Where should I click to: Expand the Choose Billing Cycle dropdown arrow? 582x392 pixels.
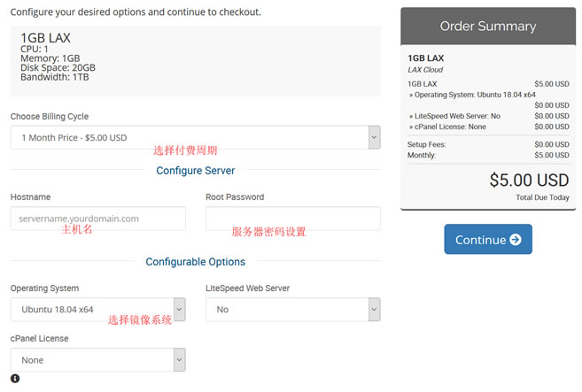click(x=374, y=137)
